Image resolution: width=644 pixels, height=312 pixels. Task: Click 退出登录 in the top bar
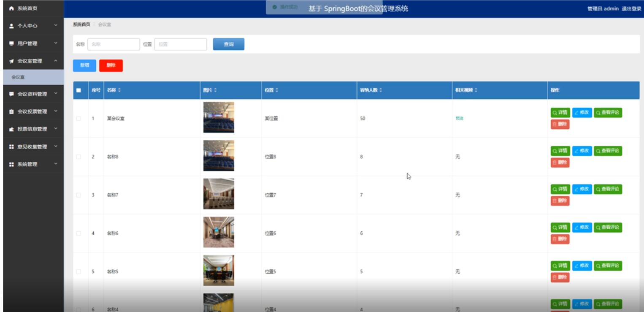631,8
